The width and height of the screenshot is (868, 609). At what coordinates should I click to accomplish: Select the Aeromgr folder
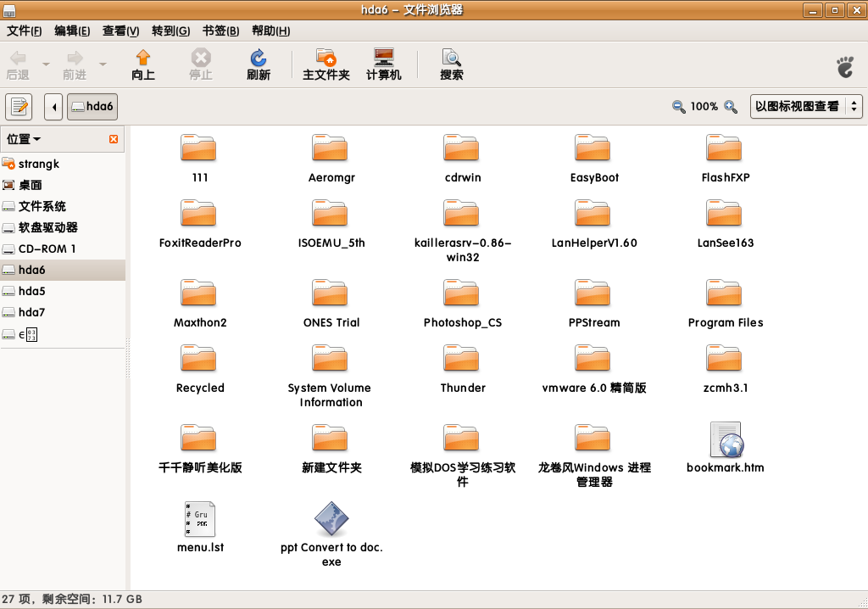pyautogui.click(x=330, y=148)
